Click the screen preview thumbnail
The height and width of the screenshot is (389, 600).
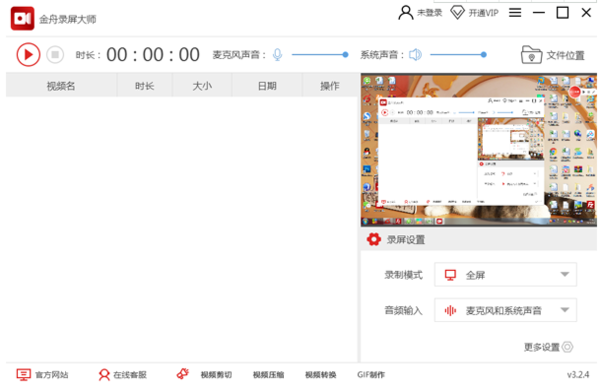(x=479, y=150)
